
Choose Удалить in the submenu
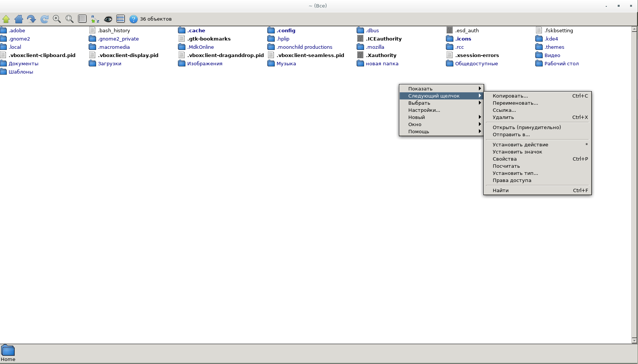537,117
